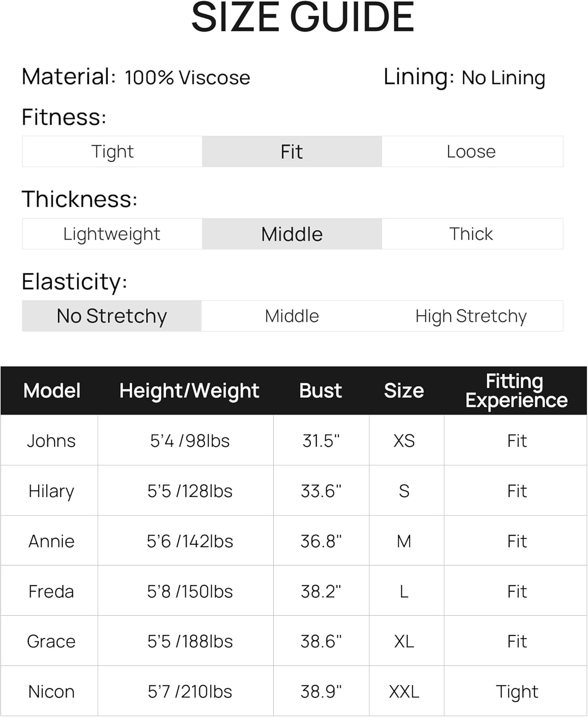Select the Johns model row name

51,441
